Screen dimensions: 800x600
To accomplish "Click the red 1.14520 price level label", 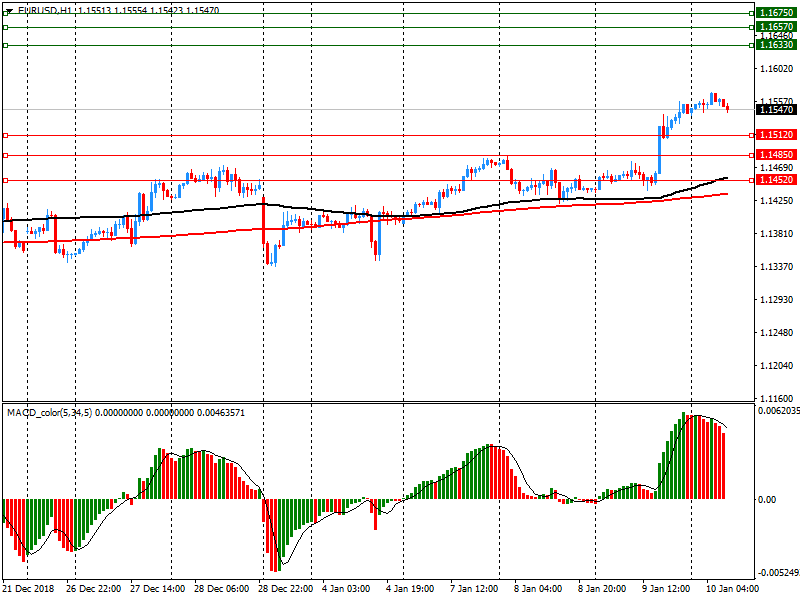I will click(x=776, y=180).
